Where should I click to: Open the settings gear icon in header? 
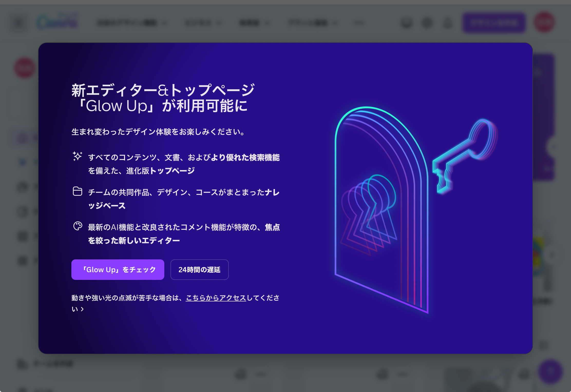click(x=427, y=23)
